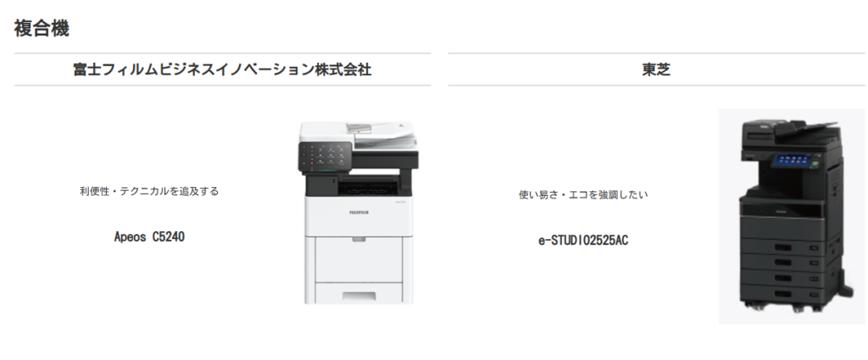Click the bottom paper tray of Fujifilm printer
Screen dimensions: 868x360
tap(359, 292)
